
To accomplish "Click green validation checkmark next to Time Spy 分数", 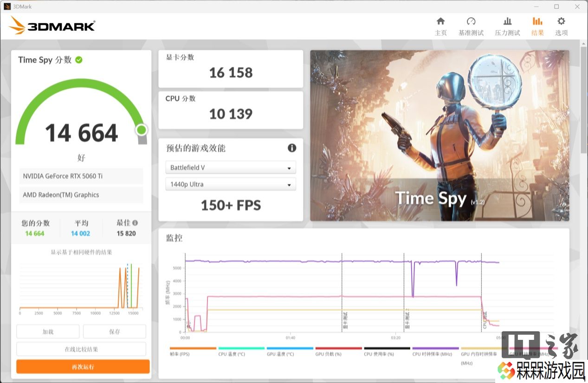I will point(79,60).
